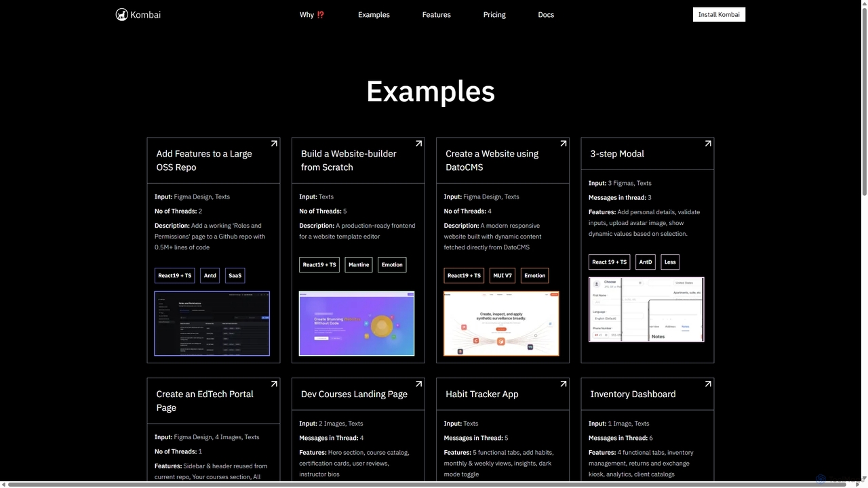Click the Mantine tag
Image resolution: width=868 pixels, height=488 pixels.
359,264
